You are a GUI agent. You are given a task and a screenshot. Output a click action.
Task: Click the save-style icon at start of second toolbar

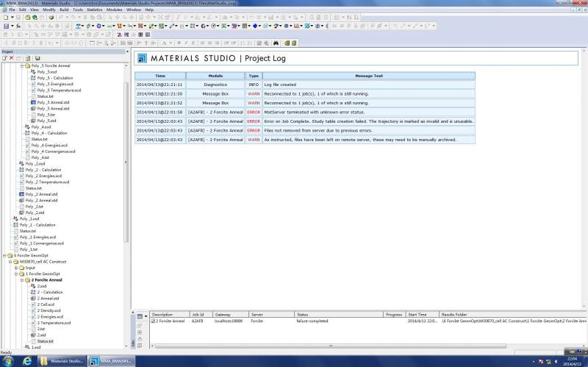coord(6,26)
